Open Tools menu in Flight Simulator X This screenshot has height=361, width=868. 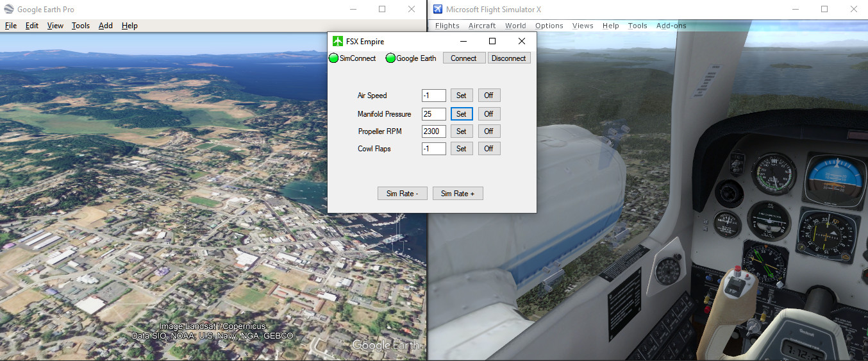coord(638,26)
